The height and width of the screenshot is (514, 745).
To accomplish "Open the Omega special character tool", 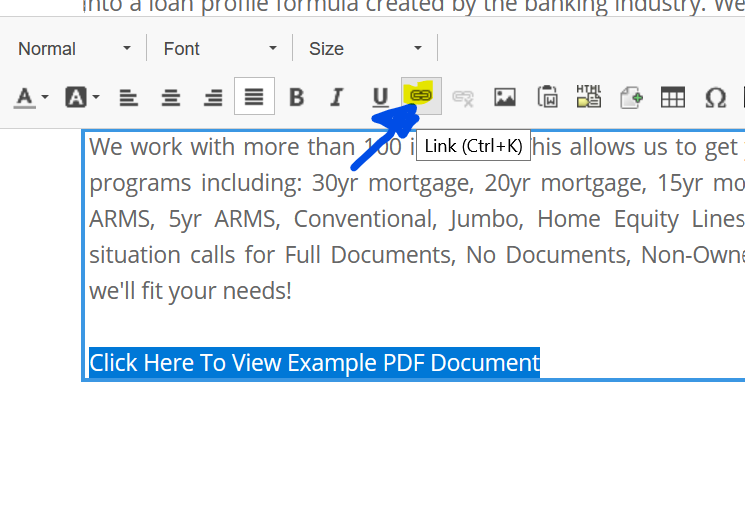I will pos(715,97).
